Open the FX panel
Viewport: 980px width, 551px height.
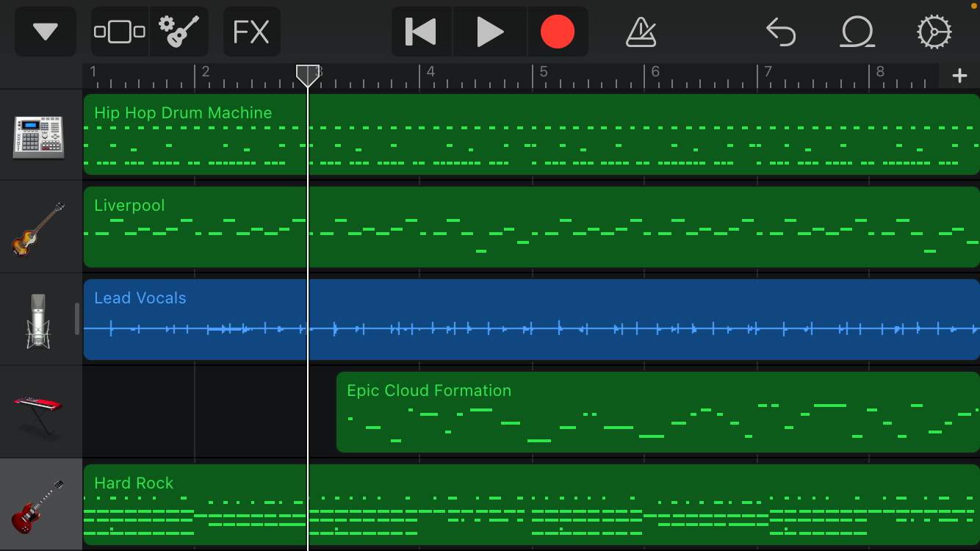(252, 31)
